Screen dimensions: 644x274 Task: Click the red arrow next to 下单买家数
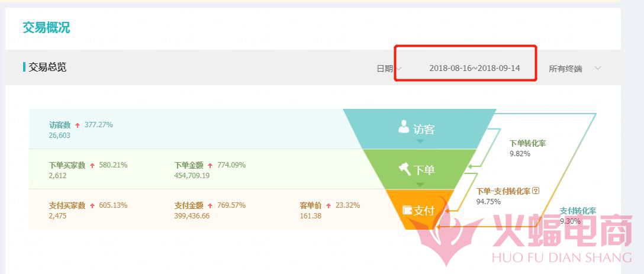point(92,166)
